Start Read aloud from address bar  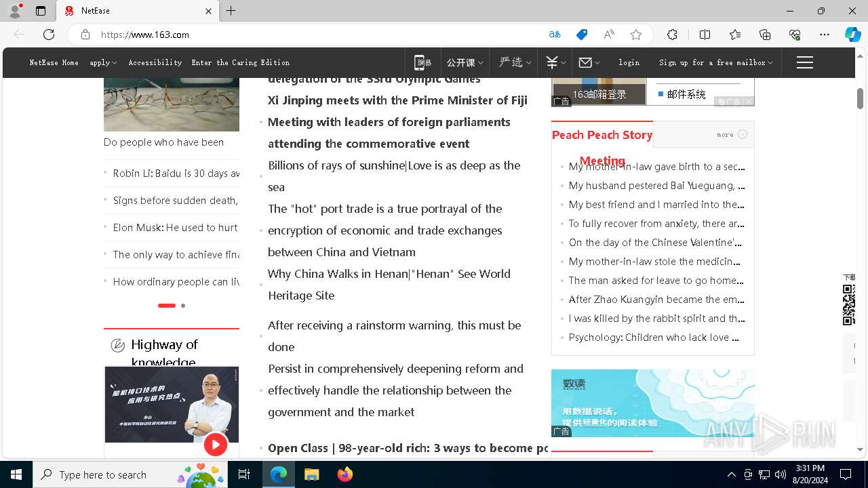pyautogui.click(x=609, y=35)
